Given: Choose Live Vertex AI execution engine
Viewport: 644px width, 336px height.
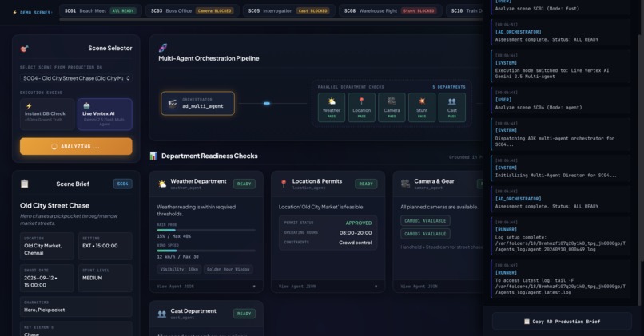Looking at the screenshot, I should [x=105, y=114].
